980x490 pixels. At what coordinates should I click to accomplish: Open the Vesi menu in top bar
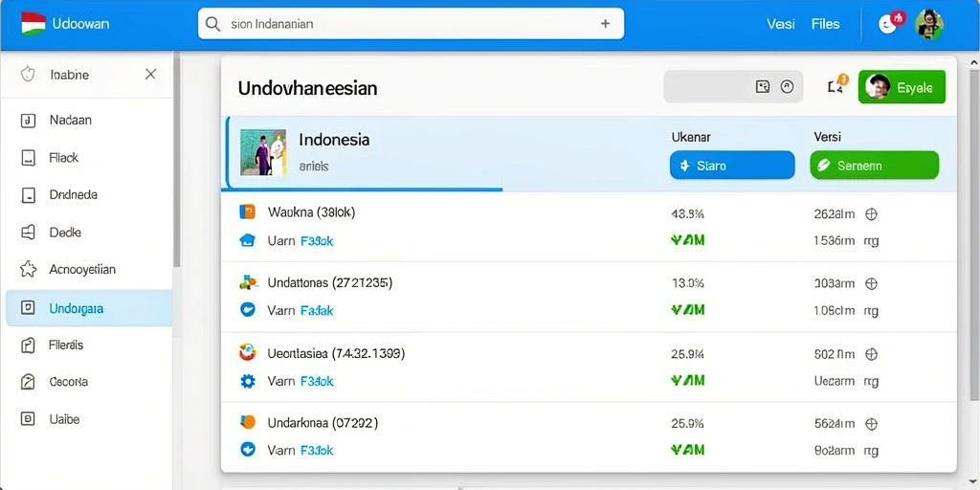[781, 24]
